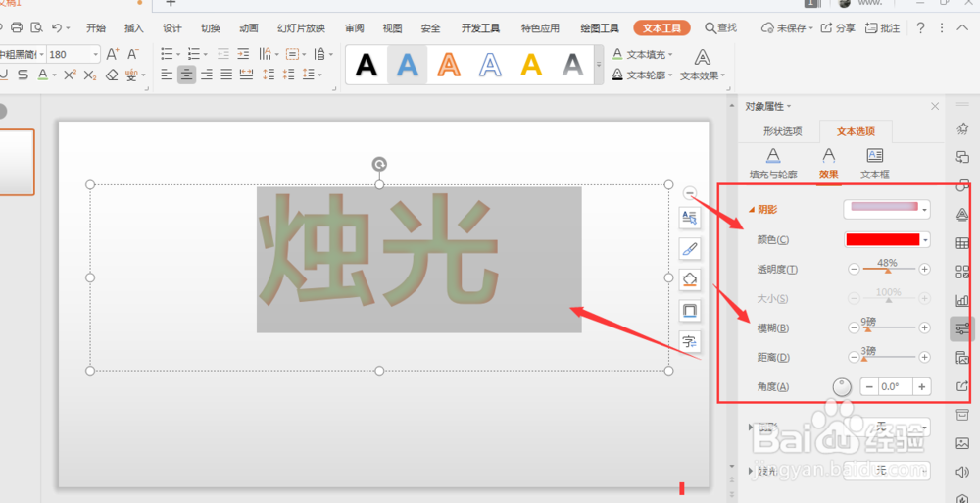Open the pinyin guide (wén) dropdown
Image resolution: width=980 pixels, height=503 pixels.
pos(143,75)
